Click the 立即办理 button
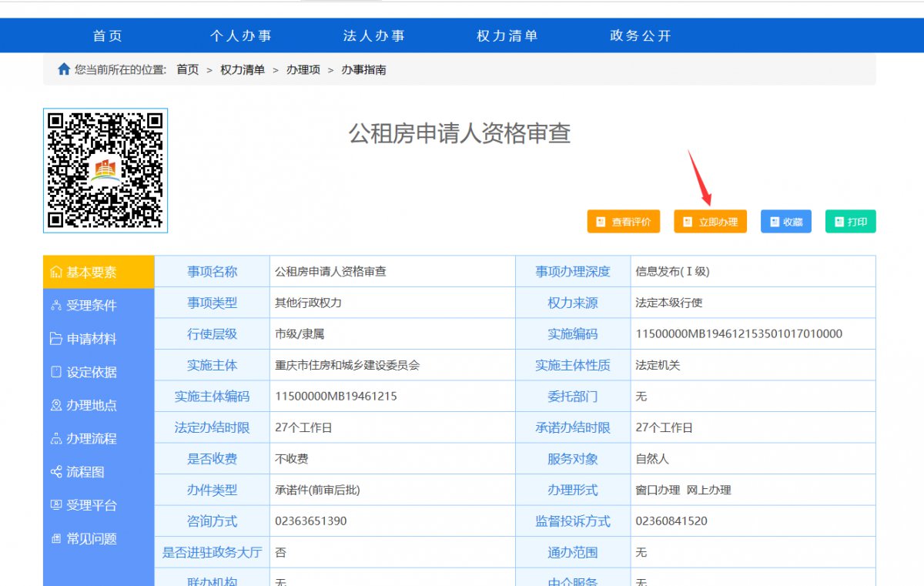This screenshot has width=924, height=586. click(710, 222)
